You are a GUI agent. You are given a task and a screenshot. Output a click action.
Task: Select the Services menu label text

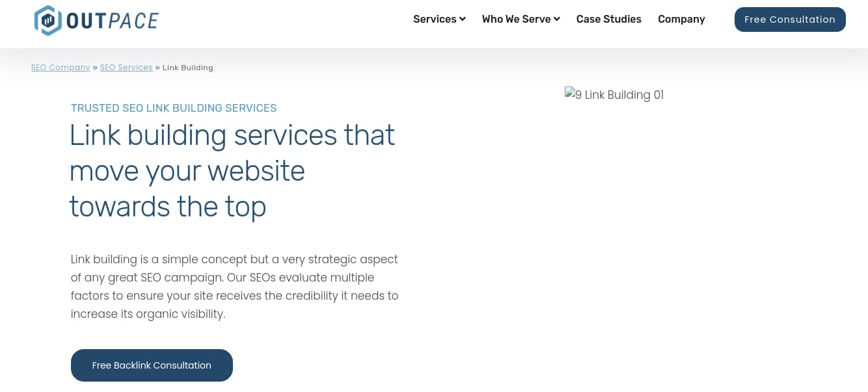click(x=435, y=19)
